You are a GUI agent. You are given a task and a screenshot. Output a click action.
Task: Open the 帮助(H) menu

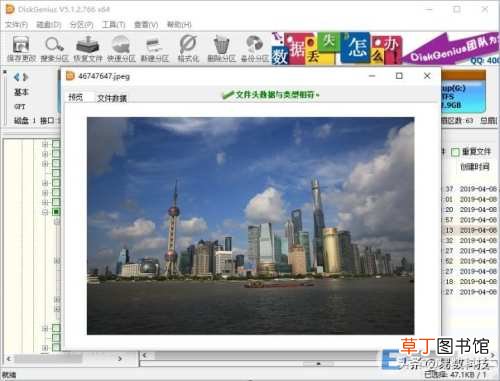[179, 25]
